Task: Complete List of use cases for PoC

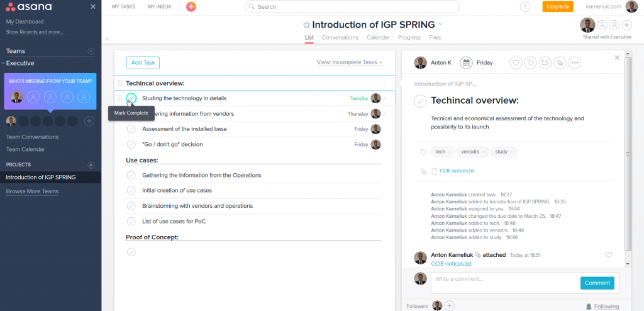Action: point(131,222)
